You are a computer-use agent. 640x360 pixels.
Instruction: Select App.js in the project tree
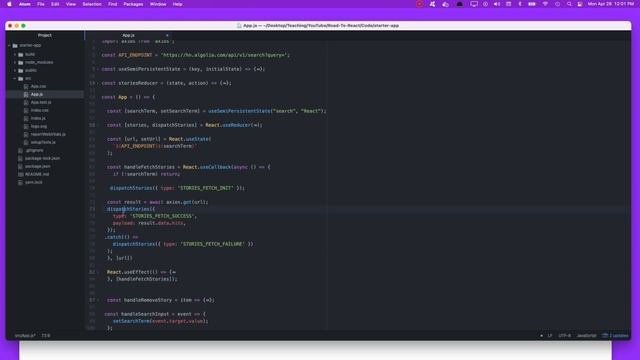click(37, 94)
